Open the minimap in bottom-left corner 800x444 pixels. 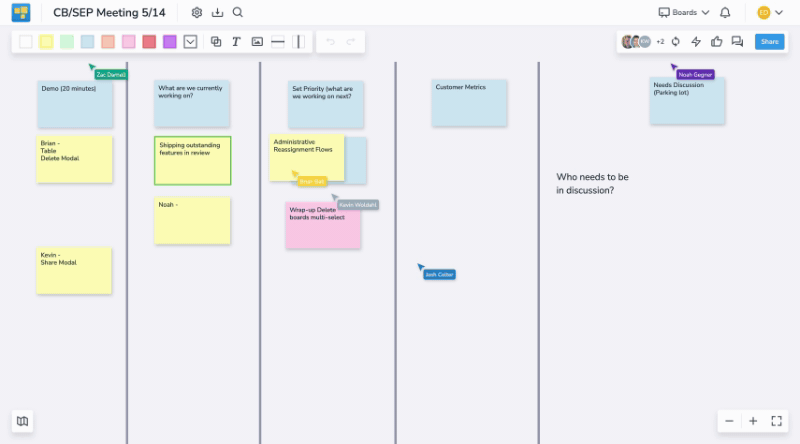click(22, 421)
